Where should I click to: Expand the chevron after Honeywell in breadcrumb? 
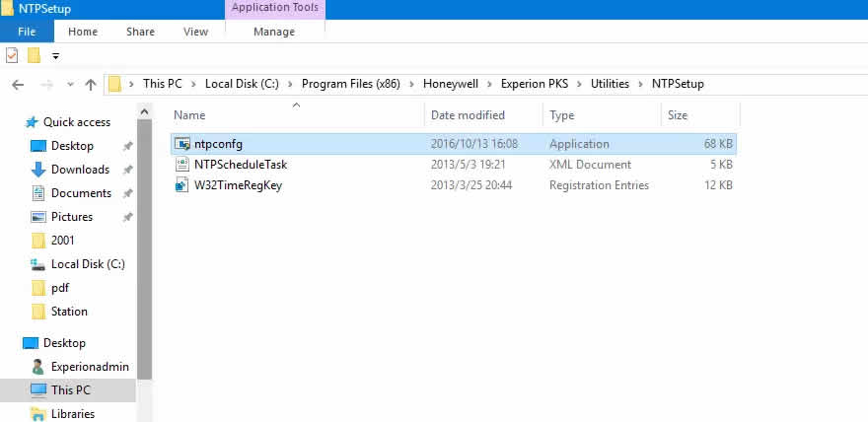click(x=490, y=84)
